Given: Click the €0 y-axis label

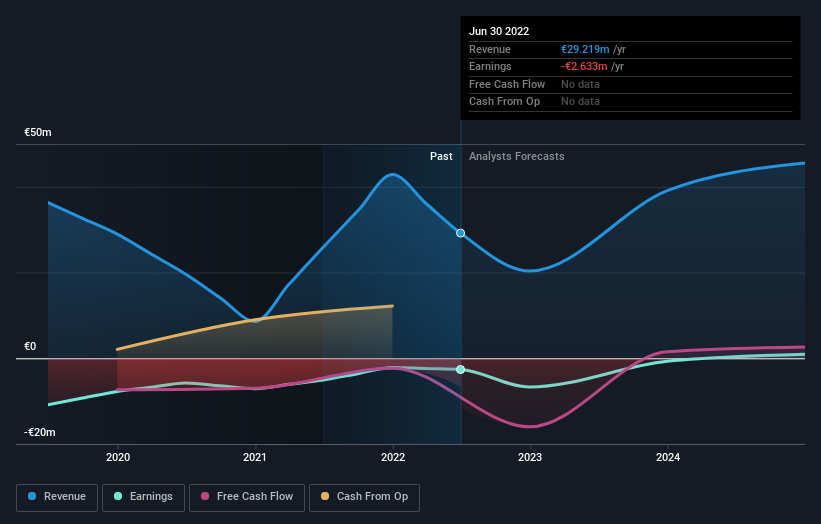Looking at the screenshot, I should click(30, 346).
